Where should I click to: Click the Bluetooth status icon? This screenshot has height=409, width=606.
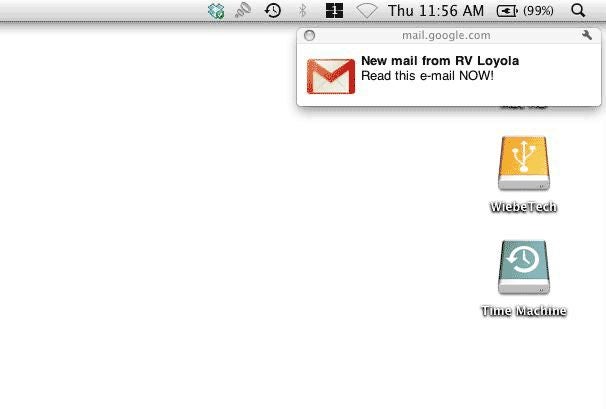click(303, 10)
